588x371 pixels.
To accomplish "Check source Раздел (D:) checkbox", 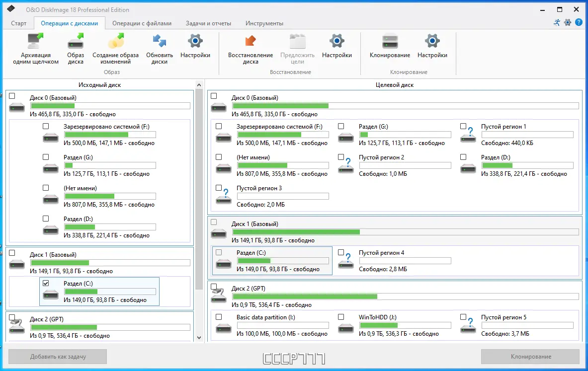I will 46,219.
